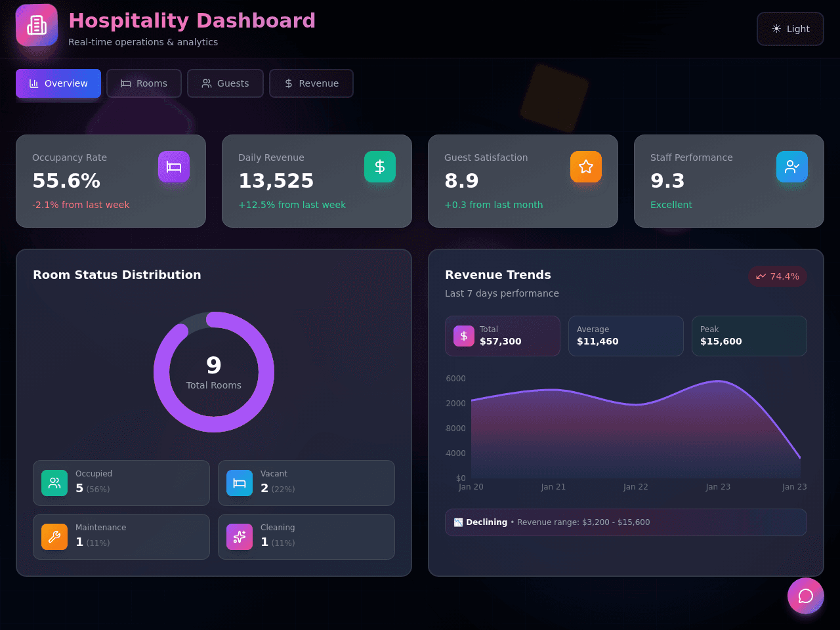The width and height of the screenshot is (840, 630).
Task: Click the 9 Total Rooms center label
Action: [214, 372]
